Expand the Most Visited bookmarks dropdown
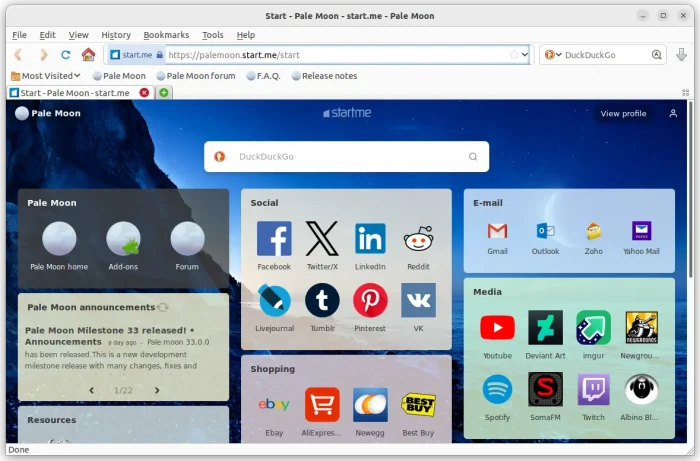This screenshot has height=461, width=700. [x=46, y=76]
